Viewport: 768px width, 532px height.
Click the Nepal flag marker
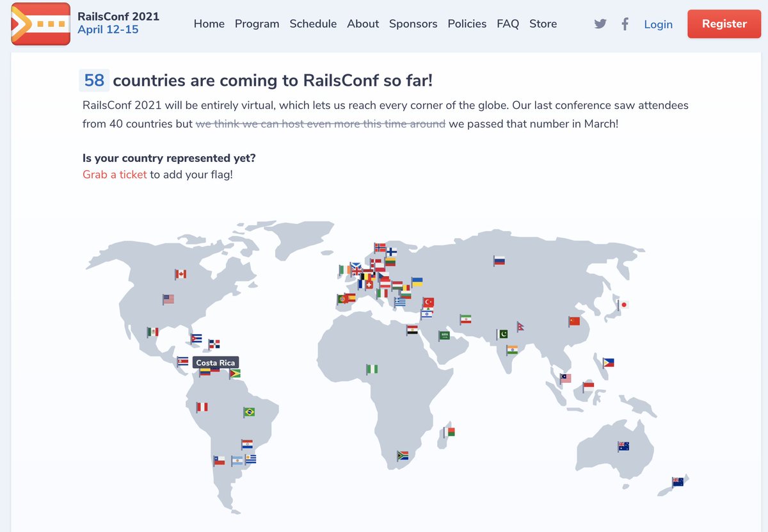point(520,326)
